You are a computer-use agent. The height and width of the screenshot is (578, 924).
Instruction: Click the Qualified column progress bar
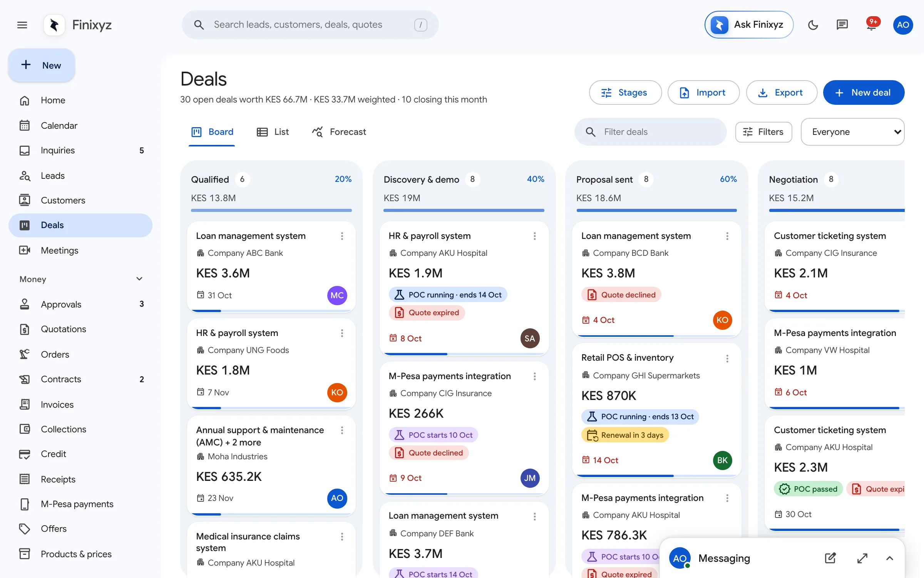pyautogui.click(x=271, y=210)
